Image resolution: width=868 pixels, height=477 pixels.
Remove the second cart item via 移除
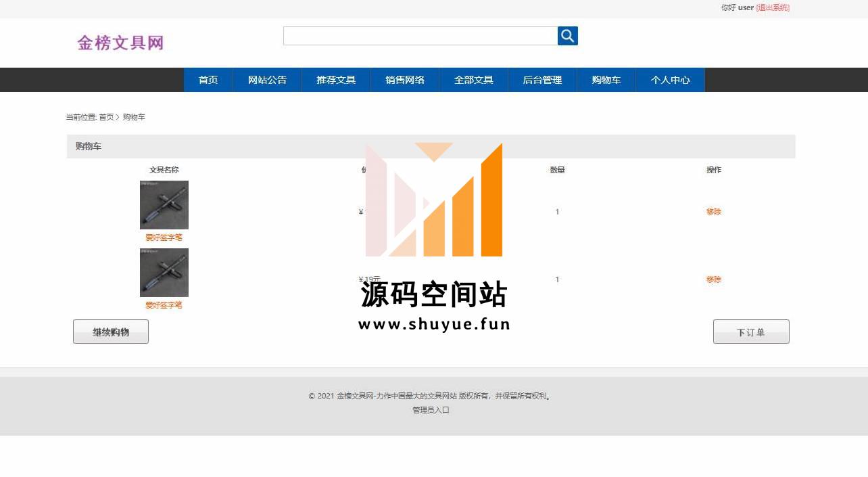click(x=714, y=279)
